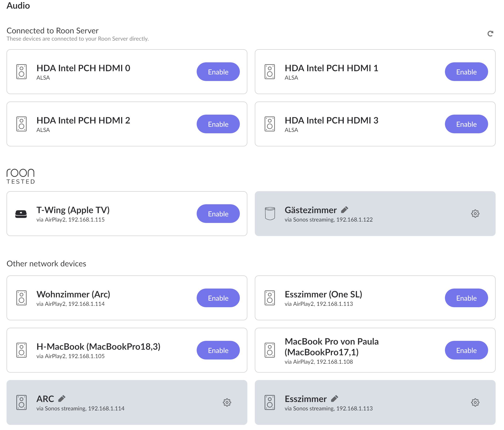504x430 pixels.
Task: Click the refresh devices icon
Action: (x=490, y=34)
